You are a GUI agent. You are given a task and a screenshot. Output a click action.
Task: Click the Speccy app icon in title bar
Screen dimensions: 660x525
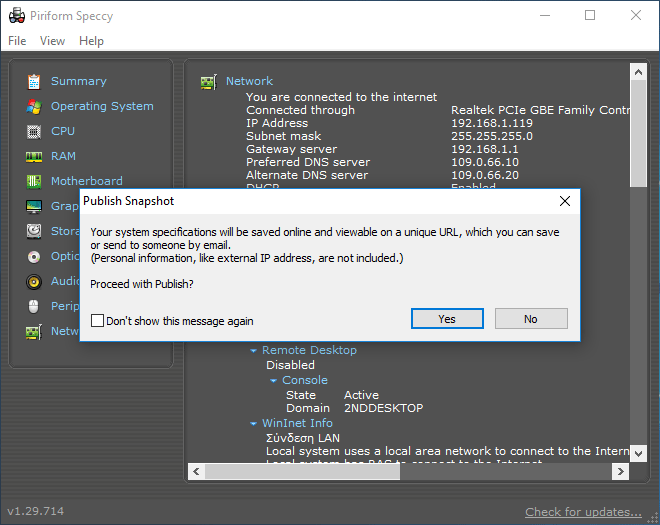pyautogui.click(x=17, y=16)
